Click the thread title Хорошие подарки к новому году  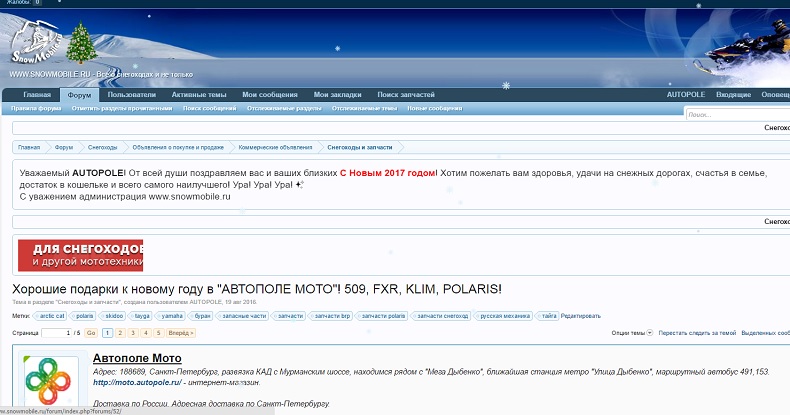tap(257, 289)
